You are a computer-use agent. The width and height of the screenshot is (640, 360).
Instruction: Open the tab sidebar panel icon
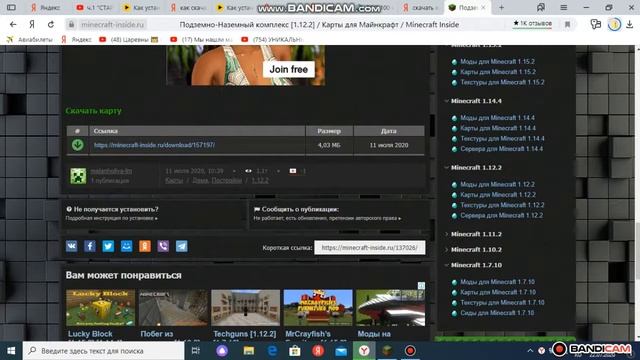coord(11,7)
